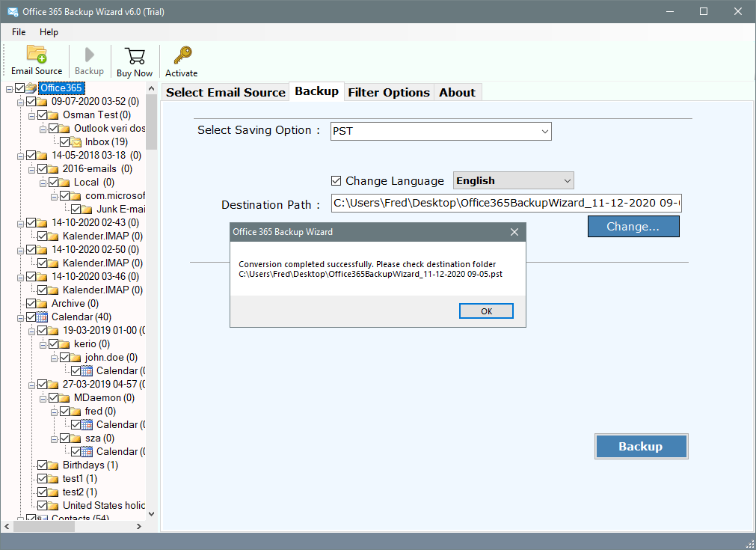Collapse the 14-10-2020 02-43 tree node
756x550 pixels.
(x=20, y=224)
